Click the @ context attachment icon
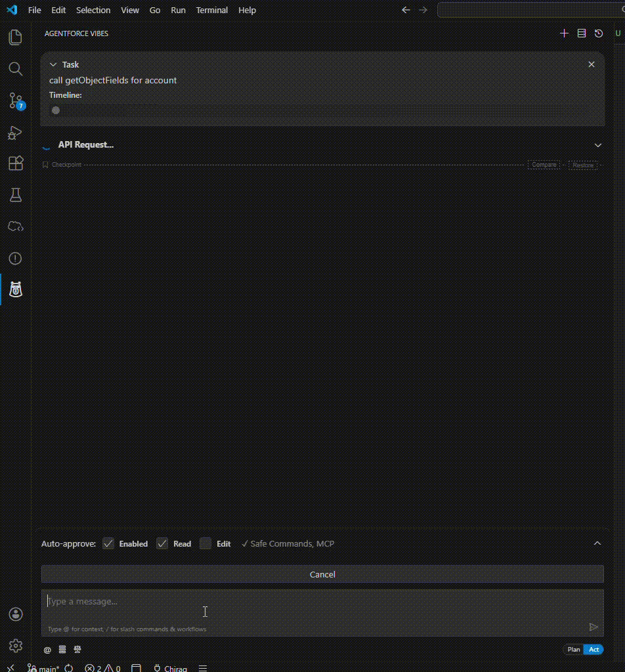 click(47, 649)
